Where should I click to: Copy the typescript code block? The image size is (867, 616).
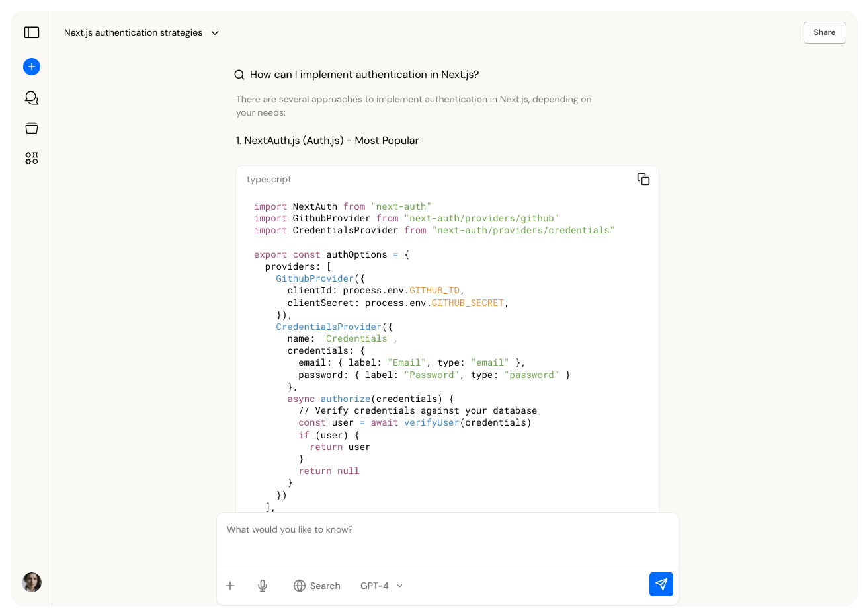tap(643, 179)
